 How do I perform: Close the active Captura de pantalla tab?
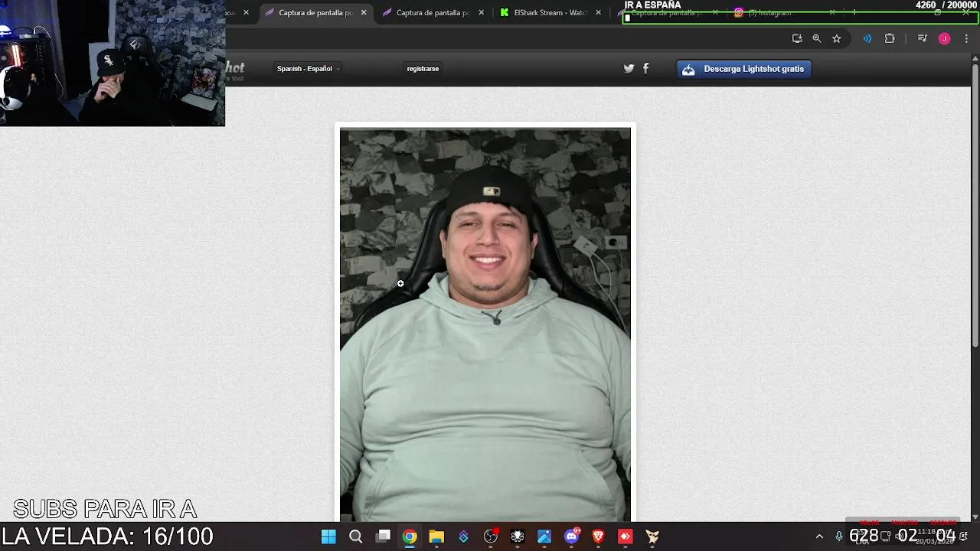coord(364,12)
